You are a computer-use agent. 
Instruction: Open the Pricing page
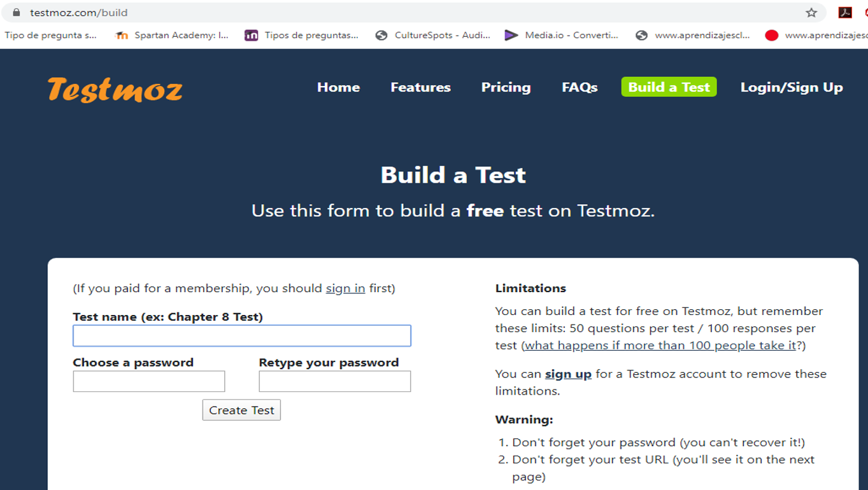click(x=506, y=87)
